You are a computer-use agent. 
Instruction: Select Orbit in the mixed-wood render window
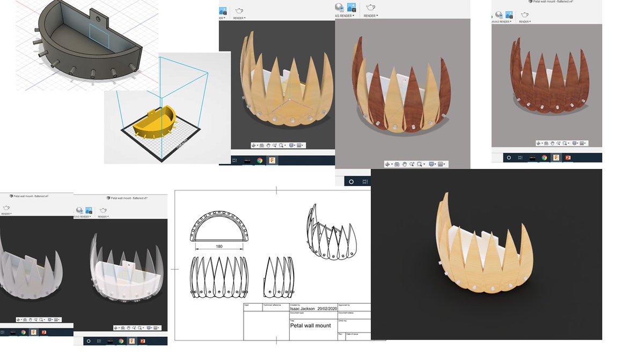(387, 164)
